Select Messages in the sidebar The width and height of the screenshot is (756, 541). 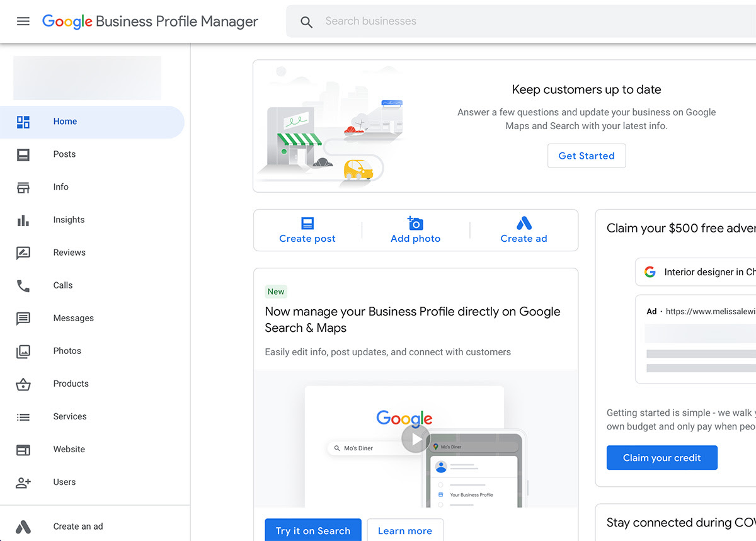tap(73, 318)
